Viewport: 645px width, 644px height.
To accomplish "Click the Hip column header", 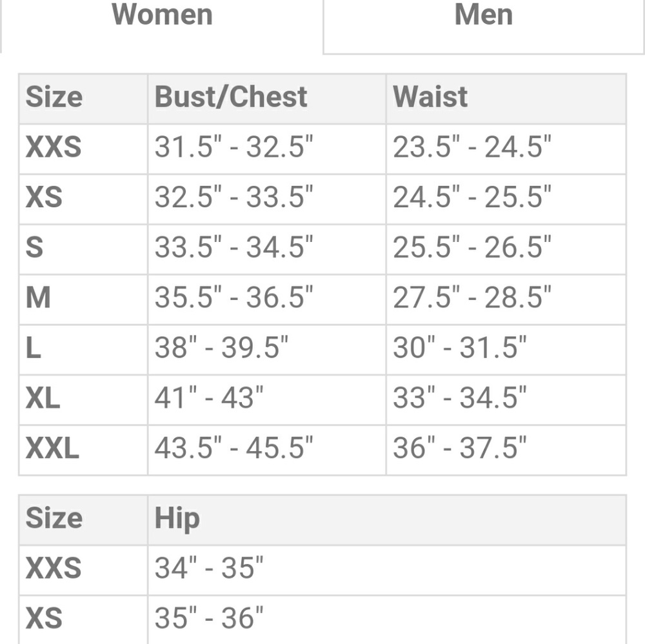I will [x=177, y=519].
